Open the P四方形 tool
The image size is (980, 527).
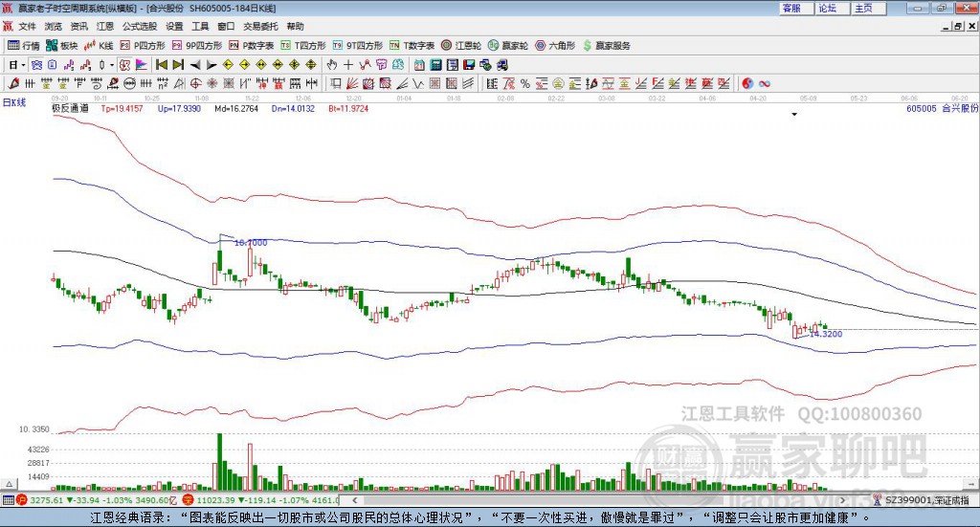tap(143, 46)
